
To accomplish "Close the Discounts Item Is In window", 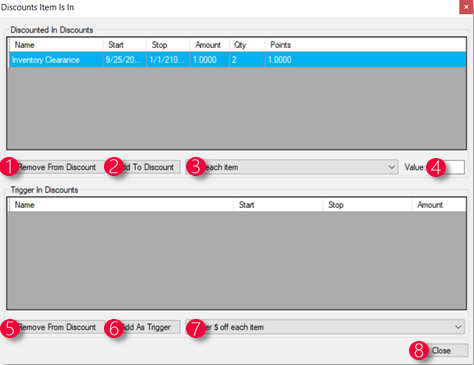I will (x=466, y=7).
